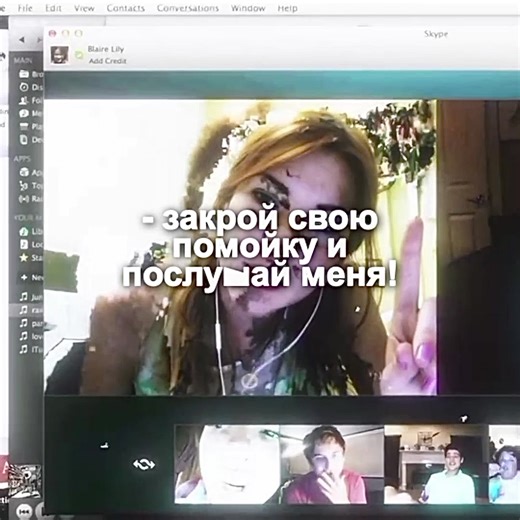Click New Playlist plus icon in Spotify
The height and width of the screenshot is (520, 520).
tap(24, 277)
